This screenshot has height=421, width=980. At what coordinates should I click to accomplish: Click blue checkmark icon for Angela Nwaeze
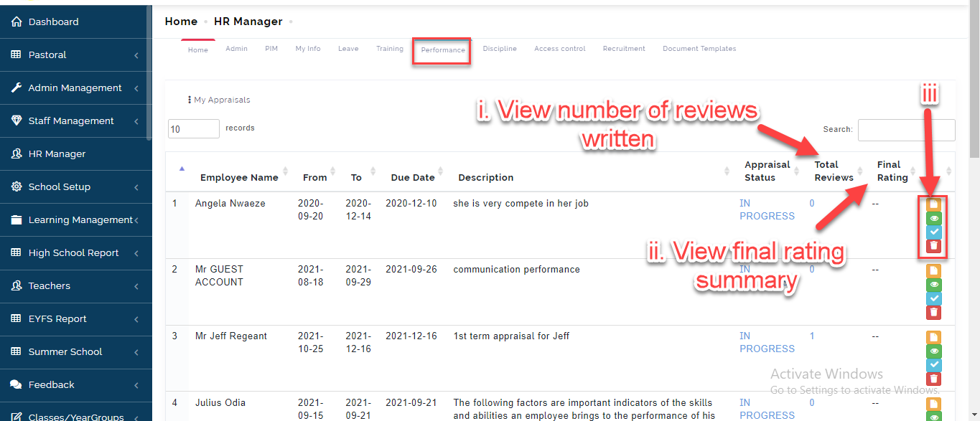(933, 232)
